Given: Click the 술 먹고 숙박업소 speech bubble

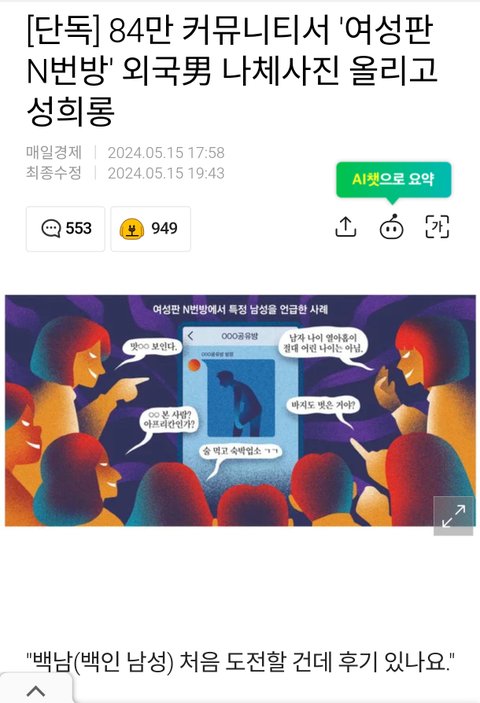Looking at the screenshot, I should pyautogui.click(x=241, y=451).
